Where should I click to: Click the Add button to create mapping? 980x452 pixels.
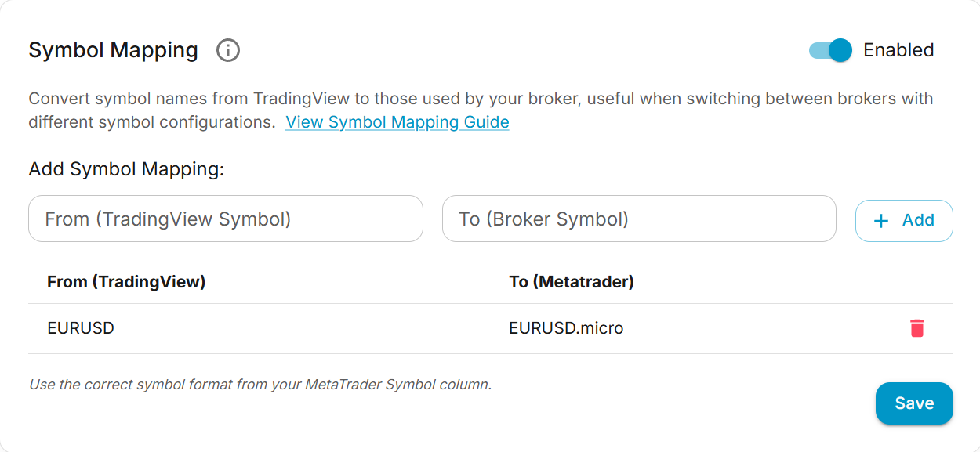tap(903, 220)
